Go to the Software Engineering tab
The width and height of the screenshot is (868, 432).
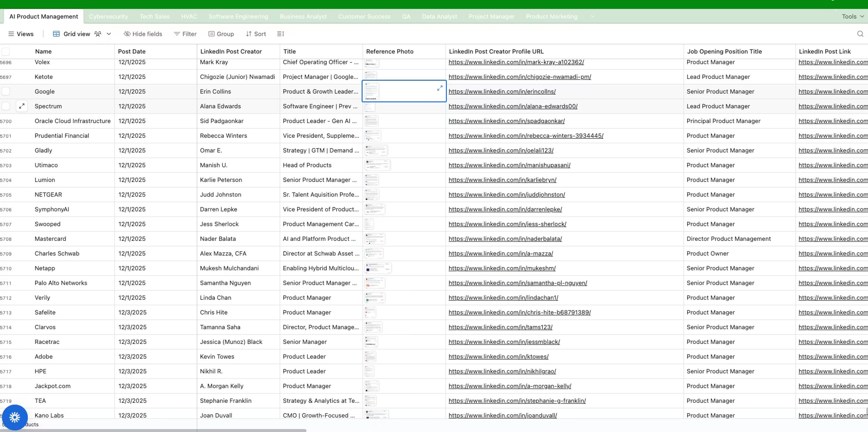(x=238, y=16)
